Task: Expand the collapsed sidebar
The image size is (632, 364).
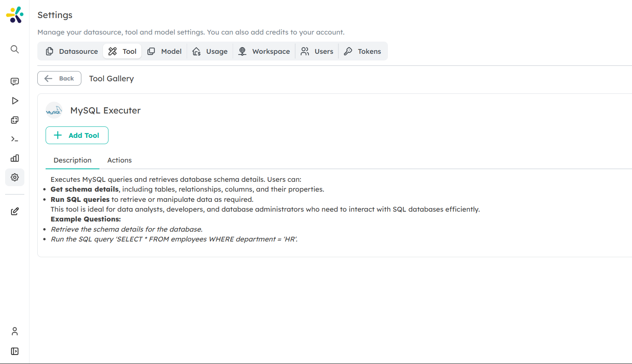Action: 15,351
